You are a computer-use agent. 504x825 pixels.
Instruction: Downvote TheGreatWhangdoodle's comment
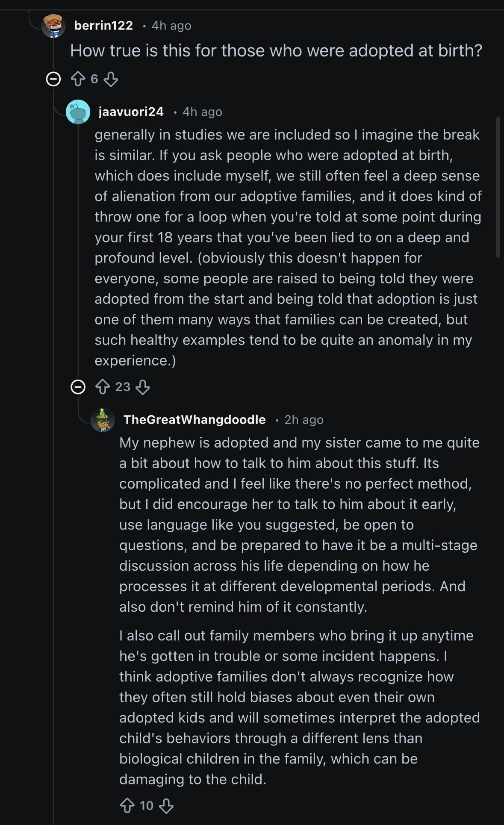[x=166, y=806]
